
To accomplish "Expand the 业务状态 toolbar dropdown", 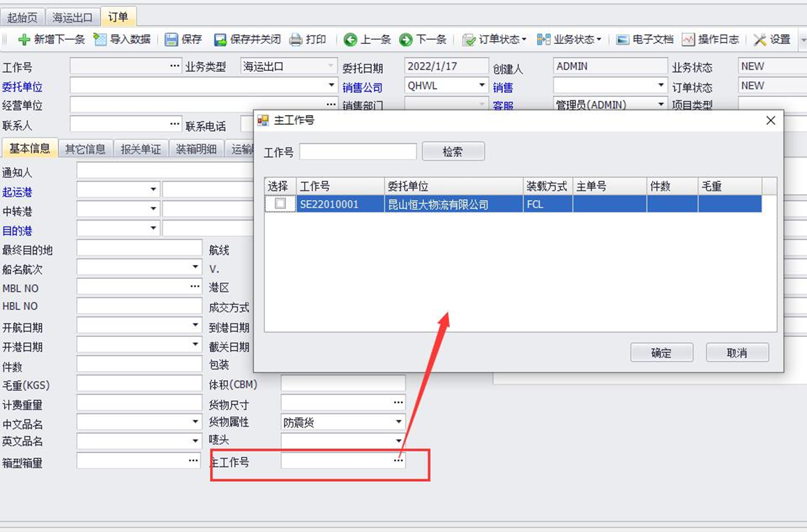I will (569, 40).
